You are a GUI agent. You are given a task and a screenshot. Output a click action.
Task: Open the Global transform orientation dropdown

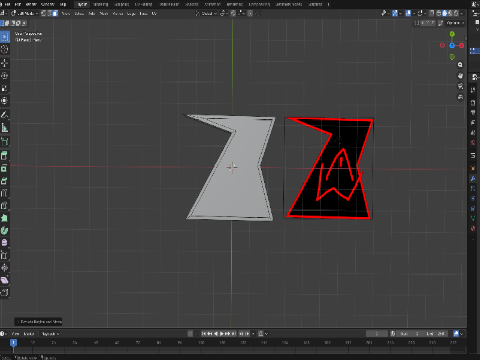pyautogui.click(x=206, y=13)
